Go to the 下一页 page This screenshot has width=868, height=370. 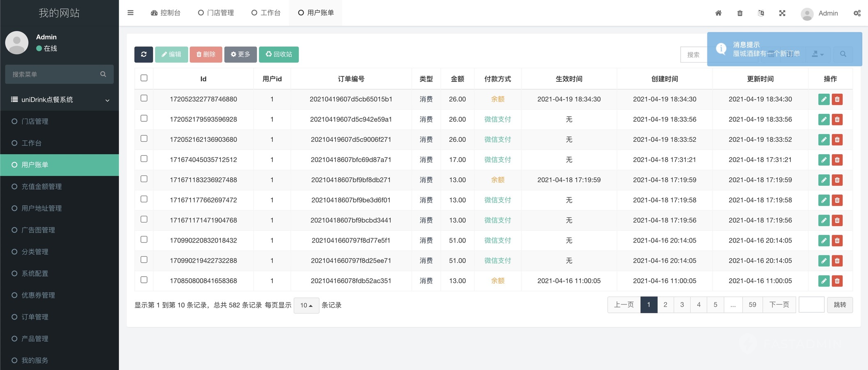(x=779, y=305)
